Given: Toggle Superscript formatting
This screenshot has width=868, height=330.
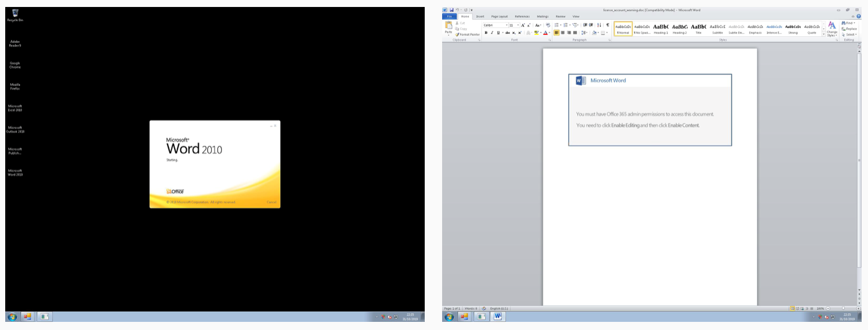Looking at the screenshot, I should (x=519, y=33).
